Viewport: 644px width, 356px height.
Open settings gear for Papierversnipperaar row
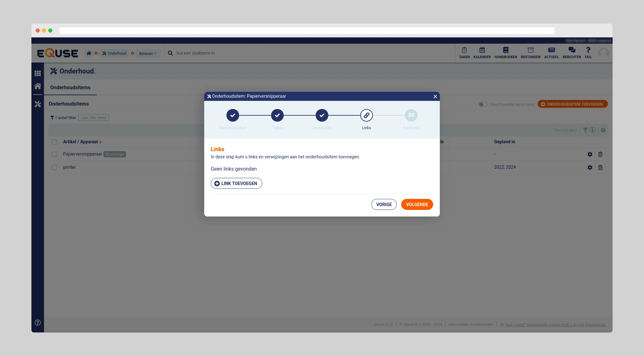pyautogui.click(x=590, y=154)
